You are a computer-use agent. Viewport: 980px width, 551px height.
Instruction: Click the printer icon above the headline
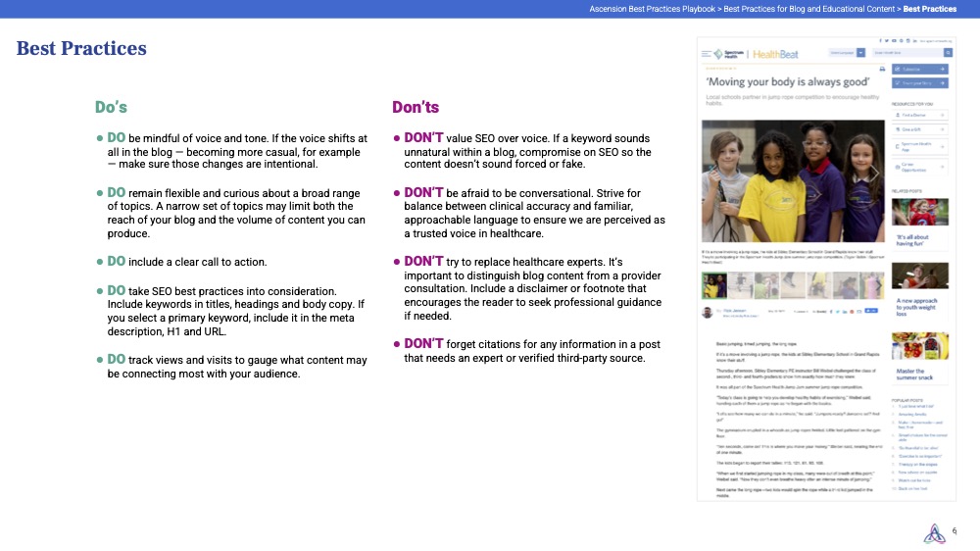pyautogui.click(x=881, y=70)
